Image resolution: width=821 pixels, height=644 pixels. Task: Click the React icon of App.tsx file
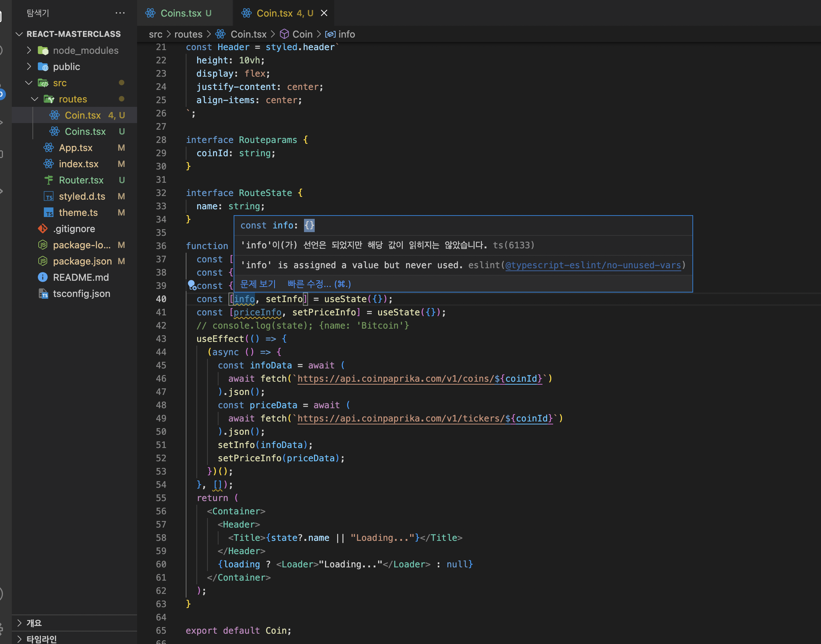click(x=49, y=147)
